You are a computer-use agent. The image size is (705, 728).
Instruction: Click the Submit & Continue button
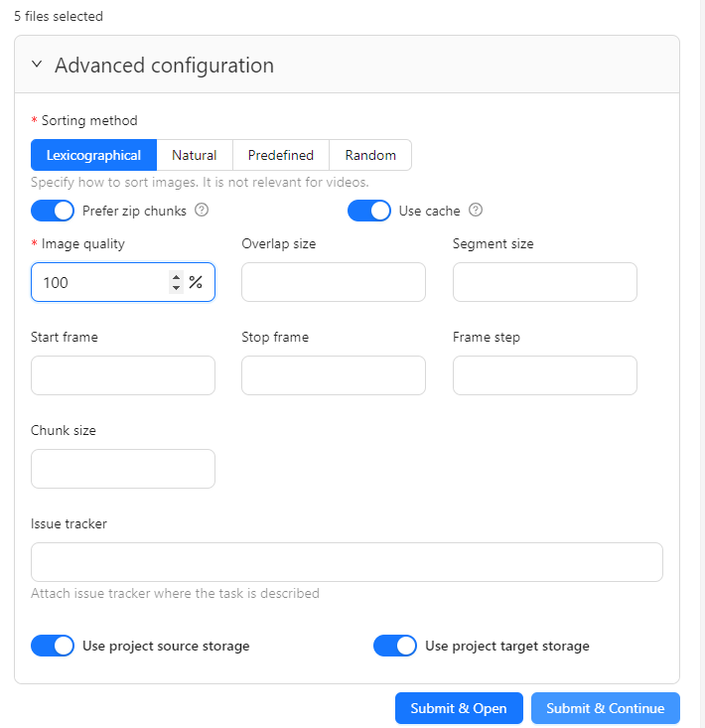[606, 708]
